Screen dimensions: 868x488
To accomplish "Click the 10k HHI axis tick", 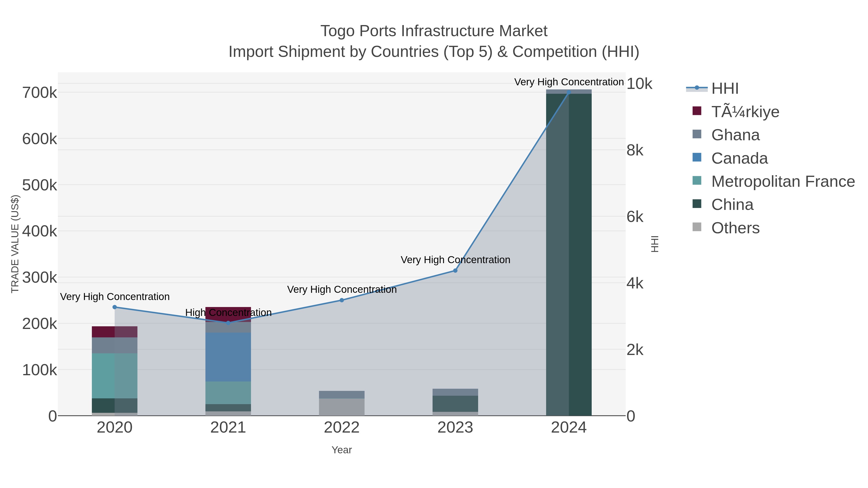I will point(639,84).
